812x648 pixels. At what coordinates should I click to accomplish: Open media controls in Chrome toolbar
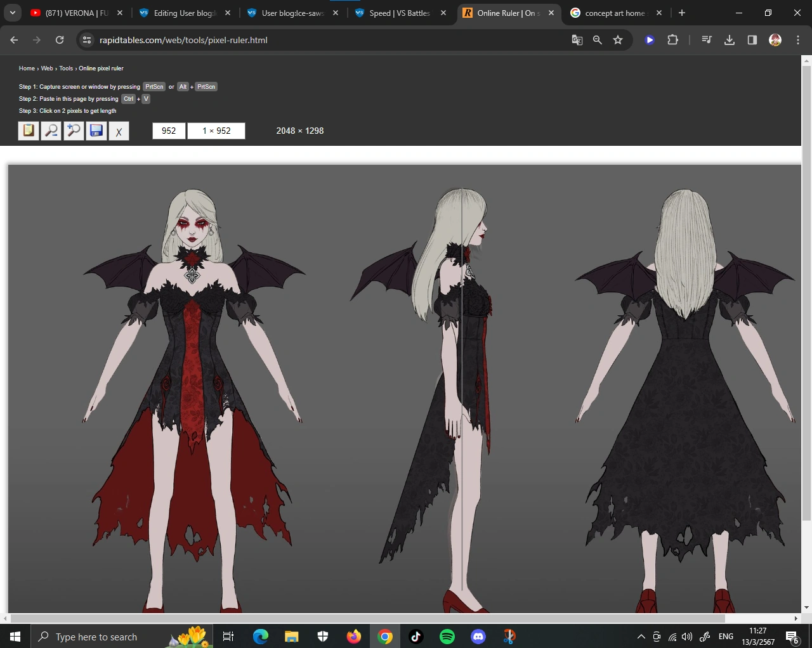pyautogui.click(x=707, y=40)
